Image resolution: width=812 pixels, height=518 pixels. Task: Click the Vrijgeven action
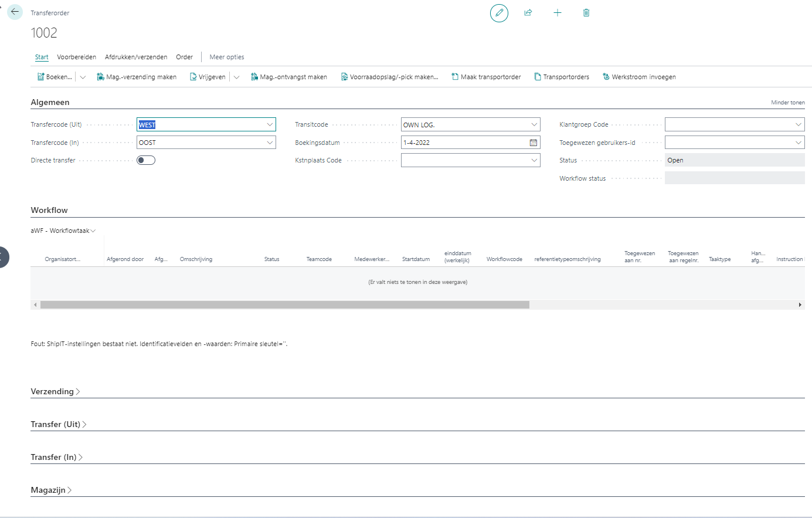(208, 77)
